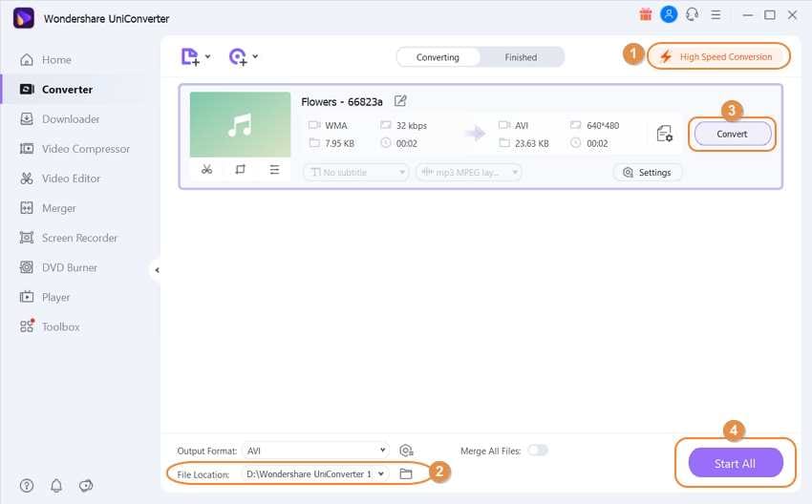Image resolution: width=812 pixels, height=504 pixels.
Task: Click the 32 kbps bitrate value
Action: (411, 126)
